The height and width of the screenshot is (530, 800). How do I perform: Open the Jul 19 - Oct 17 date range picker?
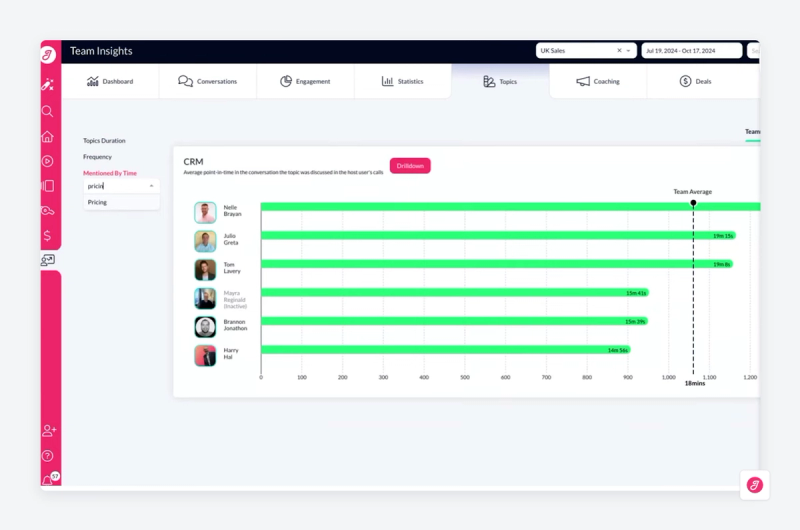click(x=691, y=51)
